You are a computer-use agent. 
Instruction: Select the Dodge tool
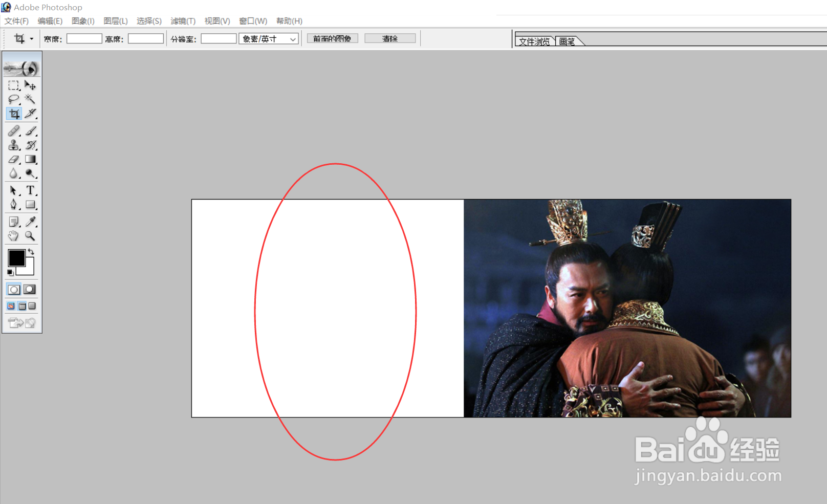click(x=30, y=174)
